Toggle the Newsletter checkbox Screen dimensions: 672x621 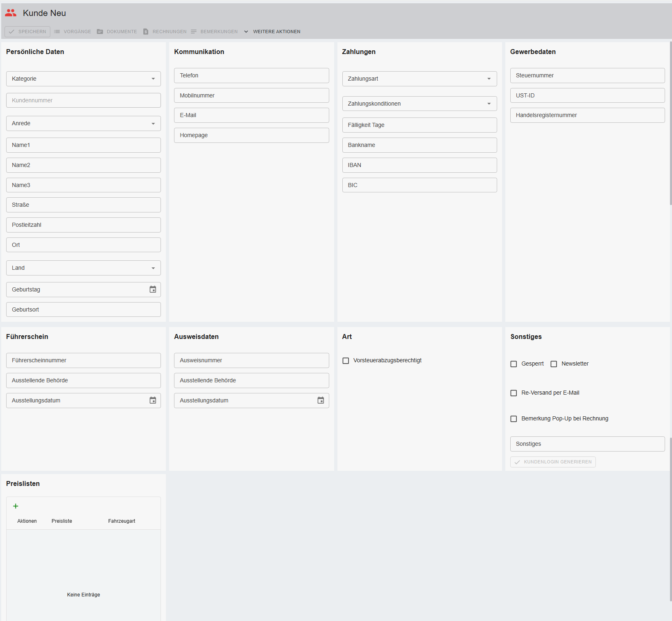click(x=554, y=364)
